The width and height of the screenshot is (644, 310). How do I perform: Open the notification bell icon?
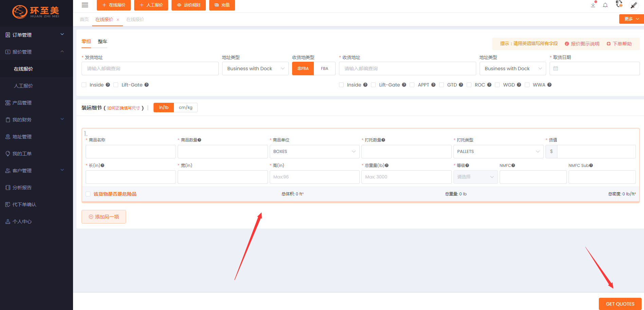[x=605, y=5]
